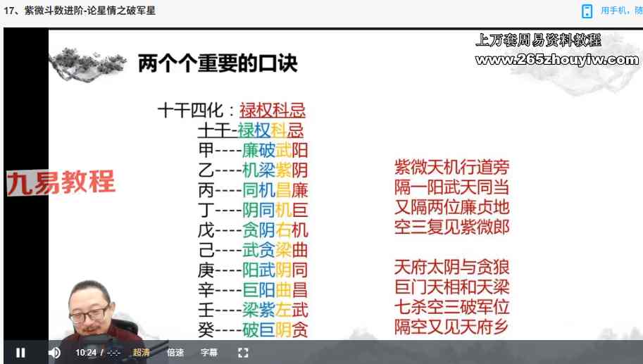Click the presenter's webcam picture

point(93,310)
